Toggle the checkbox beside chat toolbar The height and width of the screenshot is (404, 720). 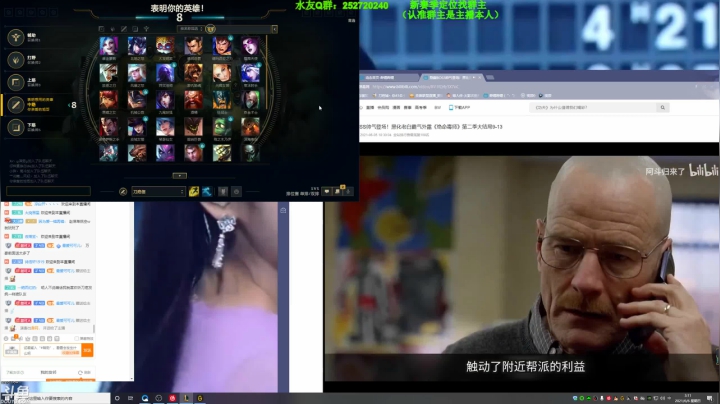coord(76,338)
